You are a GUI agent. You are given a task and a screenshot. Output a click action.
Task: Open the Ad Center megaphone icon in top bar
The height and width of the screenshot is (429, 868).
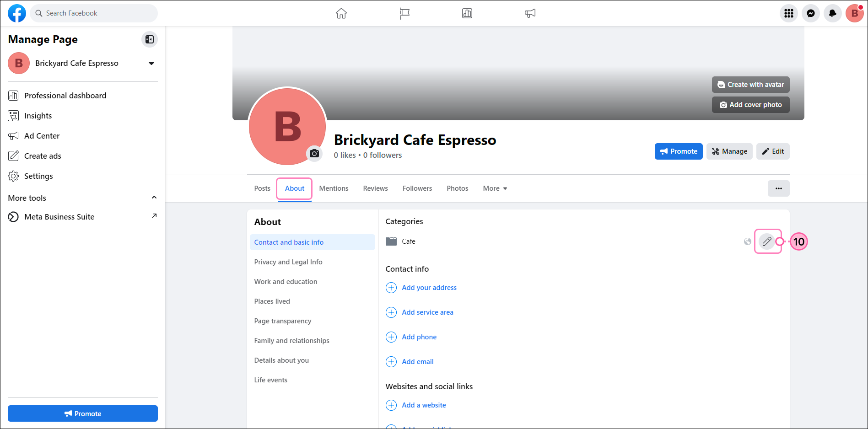[530, 13]
